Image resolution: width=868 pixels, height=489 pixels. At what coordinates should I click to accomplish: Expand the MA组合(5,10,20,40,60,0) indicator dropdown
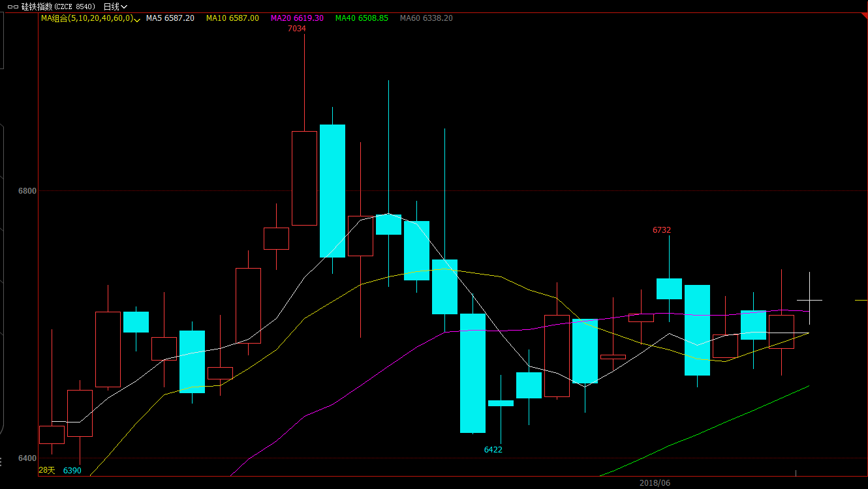tap(137, 20)
